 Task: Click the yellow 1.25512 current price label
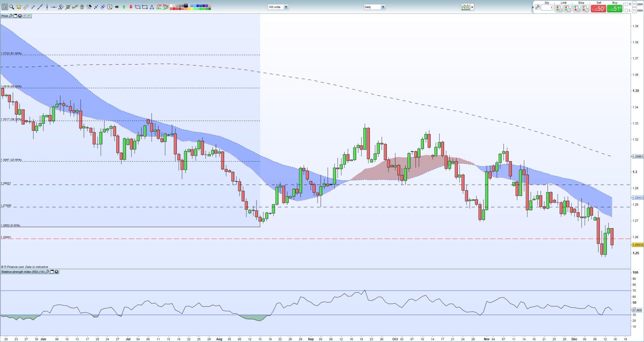638,245
